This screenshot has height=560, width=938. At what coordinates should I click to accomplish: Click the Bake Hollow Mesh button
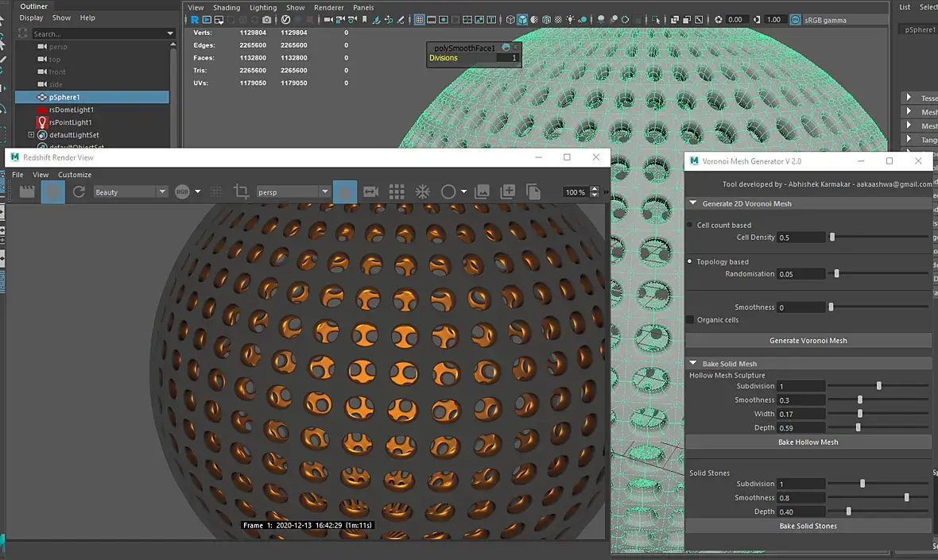pyautogui.click(x=808, y=442)
